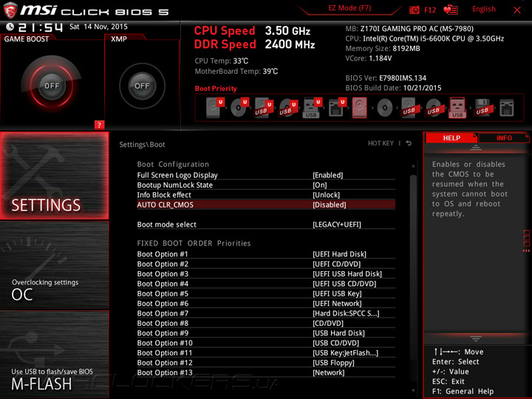Viewport: 532px width, 399px height.
Task: Select the highlighted legacy USB Key boot icon
Action: (457, 108)
